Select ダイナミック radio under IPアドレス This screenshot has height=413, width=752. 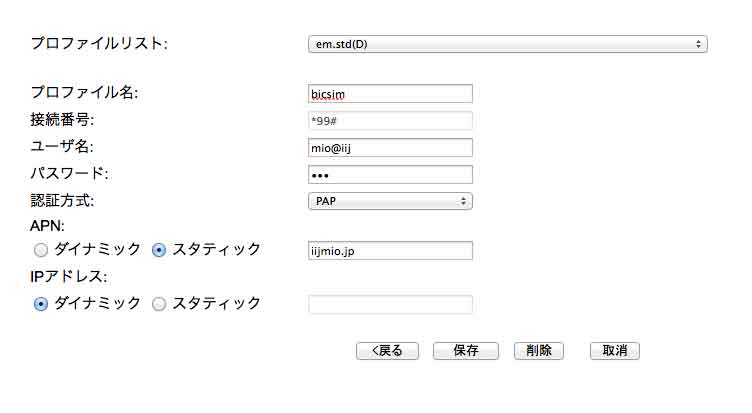coord(41,304)
